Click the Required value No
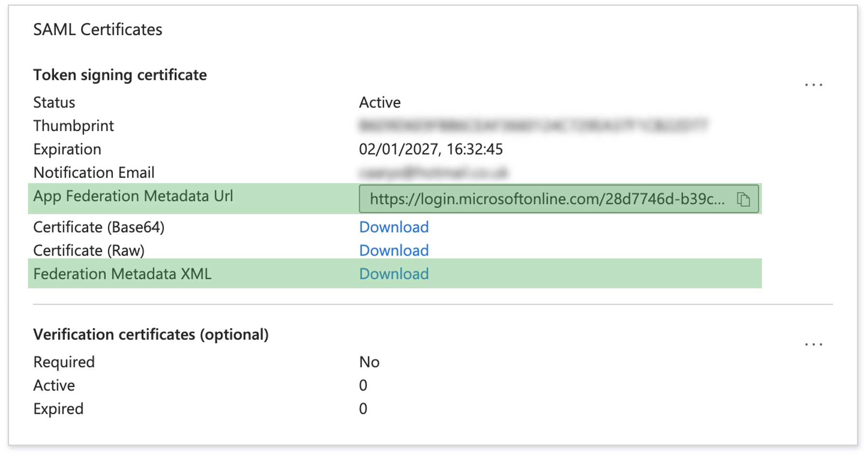Image resolution: width=868 pixels, height=459 pixels. pyautogui.click(x=369, y=362)
